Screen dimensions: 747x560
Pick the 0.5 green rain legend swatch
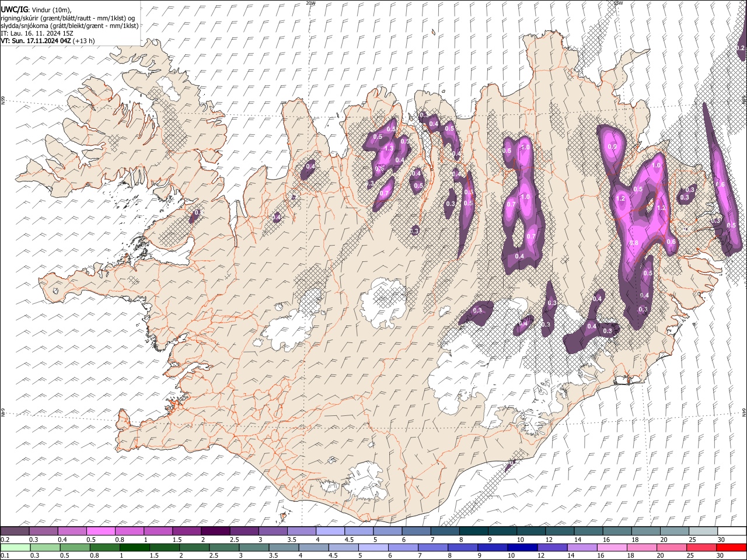pos(75,547)
